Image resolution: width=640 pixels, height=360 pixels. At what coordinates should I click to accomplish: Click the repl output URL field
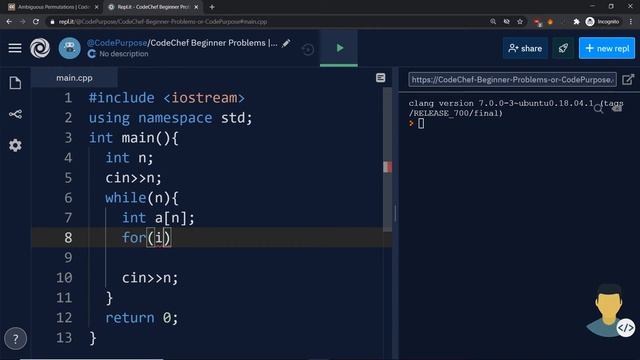(512, 80)
